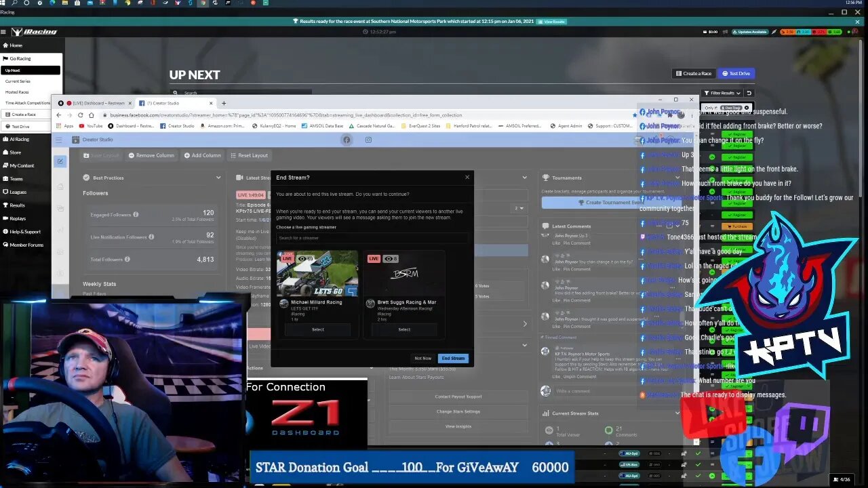
Task: Open iRacing Store sidebar item
Action: coord(12,152)
